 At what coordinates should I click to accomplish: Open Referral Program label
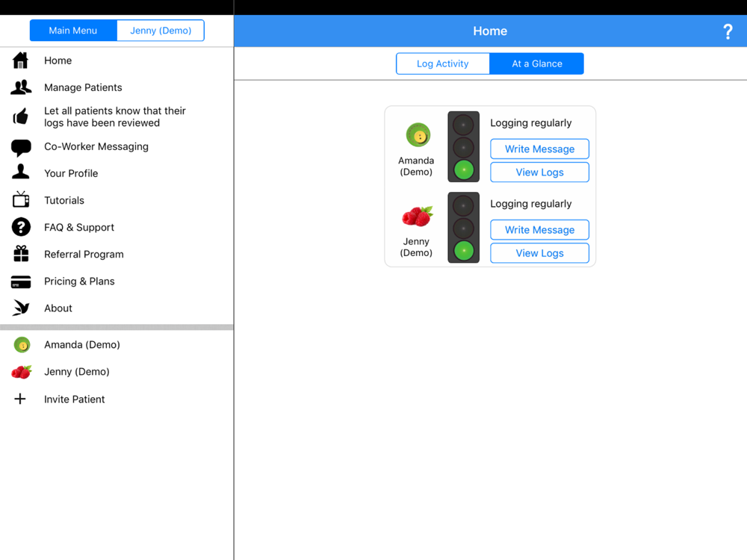[x=84, y=255]
